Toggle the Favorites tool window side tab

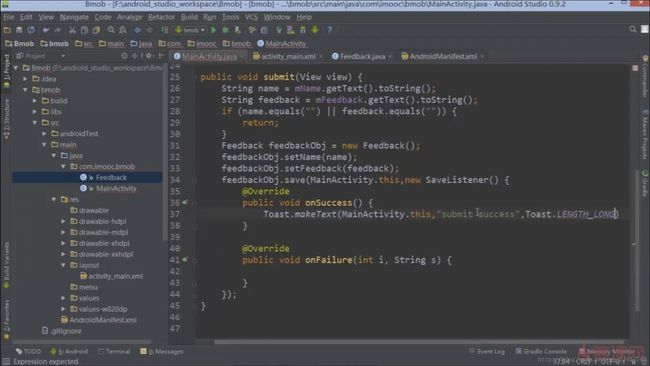pos(6,319)
